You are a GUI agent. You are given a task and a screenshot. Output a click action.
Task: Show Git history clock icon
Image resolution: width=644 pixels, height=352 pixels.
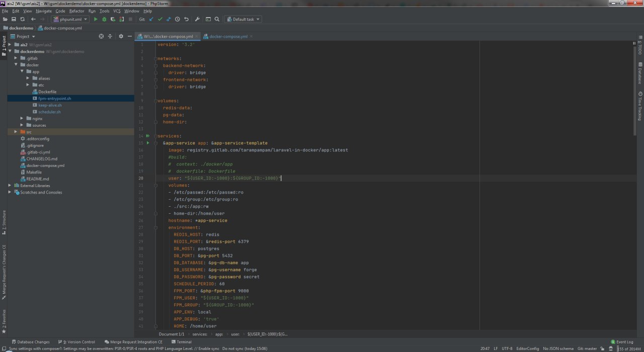click(177, 19)
